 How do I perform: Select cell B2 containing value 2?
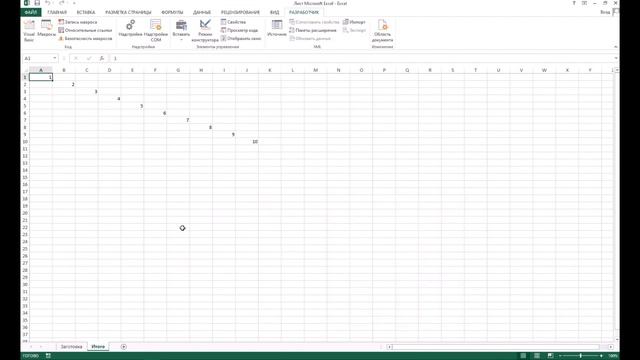click(64, 84)
